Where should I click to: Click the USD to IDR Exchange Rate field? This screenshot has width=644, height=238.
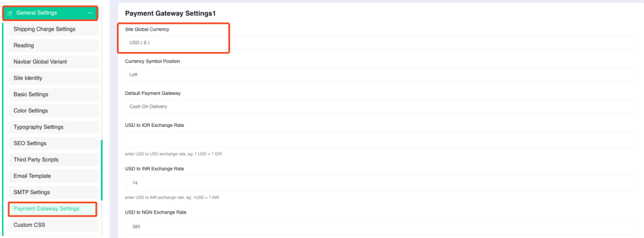click(381, 139)
